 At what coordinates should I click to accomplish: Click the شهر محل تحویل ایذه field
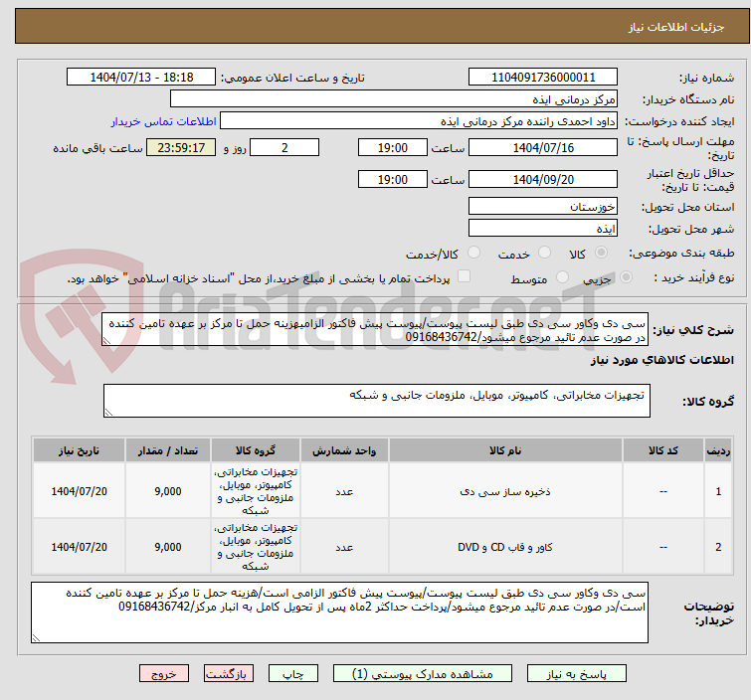(x=543, y=229)
